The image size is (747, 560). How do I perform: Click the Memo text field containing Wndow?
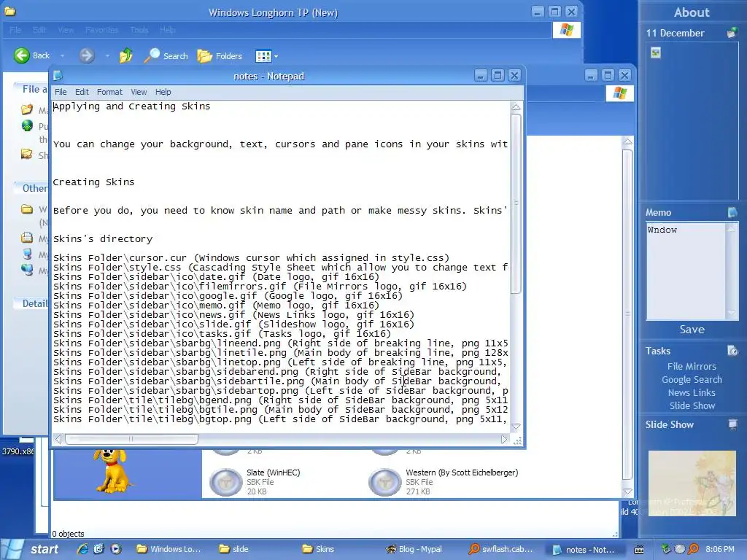coord(686,271)
